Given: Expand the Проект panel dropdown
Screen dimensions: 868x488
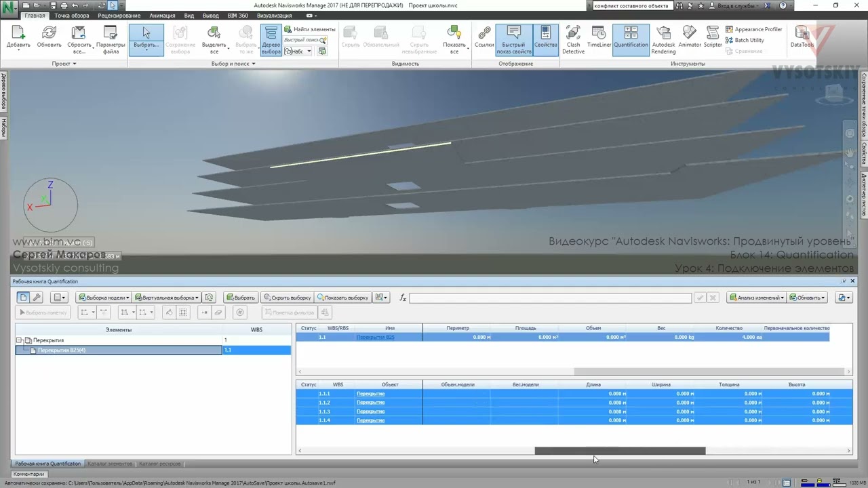Looking at the screenshot, I should 64,64.
